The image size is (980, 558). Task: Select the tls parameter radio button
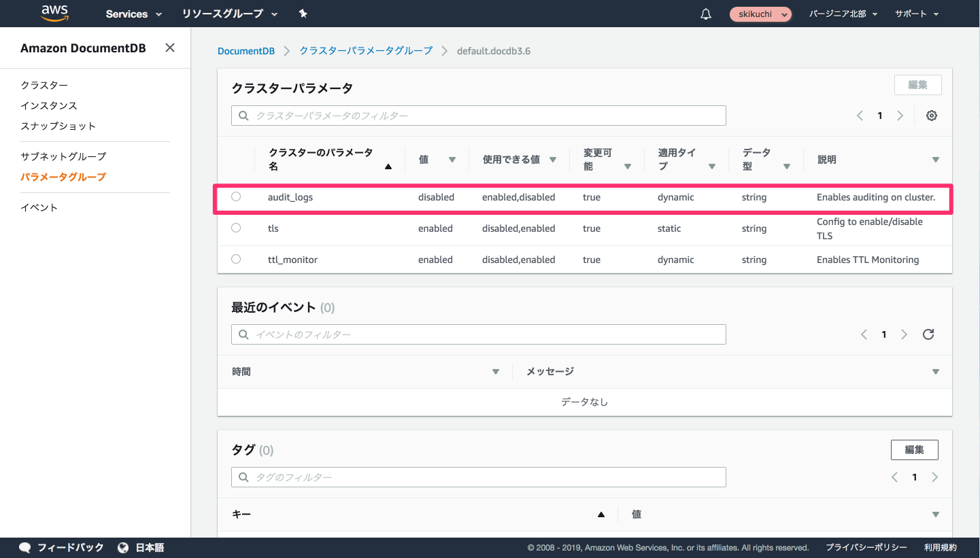236,228
